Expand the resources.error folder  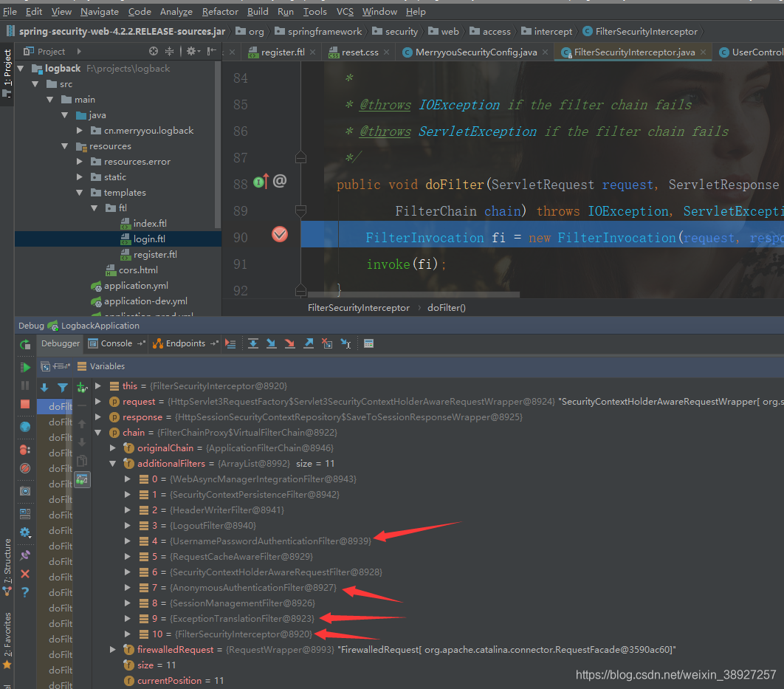[x=80, y=162]
